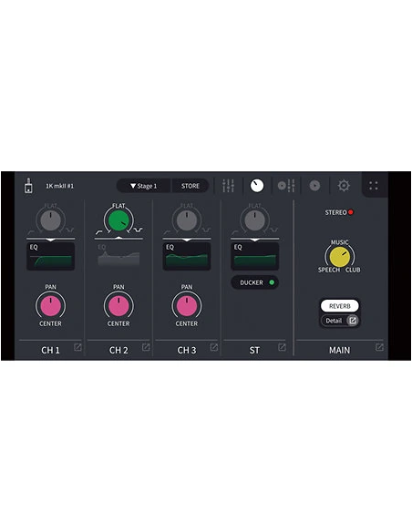Open ST channel detail popup icon
This screenshot has height=532, width=412.
click(282, 347)
